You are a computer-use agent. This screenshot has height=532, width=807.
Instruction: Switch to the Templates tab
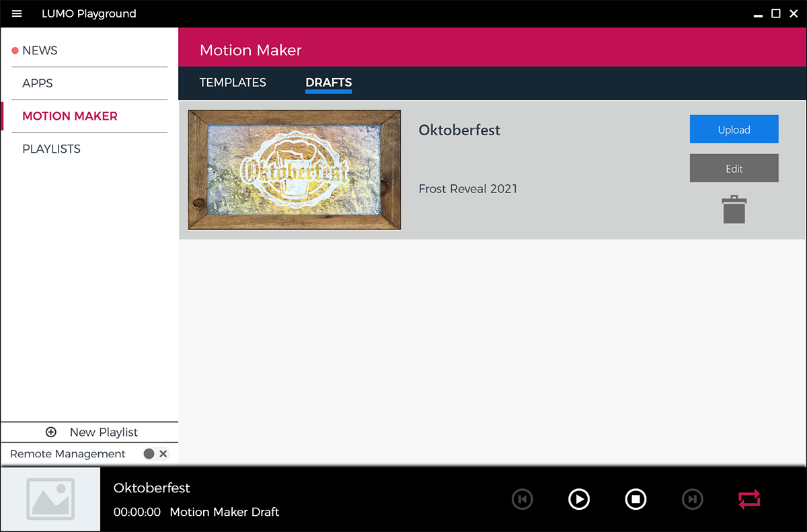(233, 83)
